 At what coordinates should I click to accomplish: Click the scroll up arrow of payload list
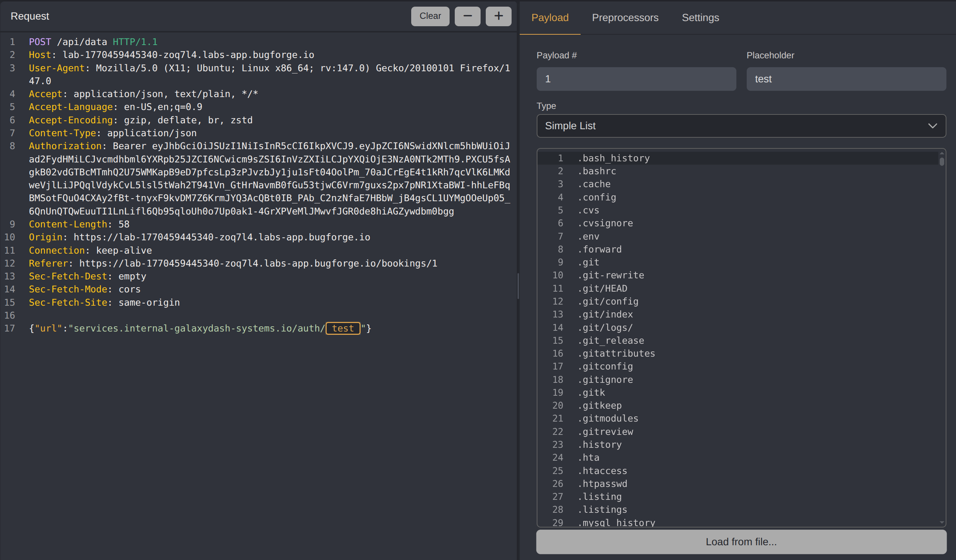point(942,153)
